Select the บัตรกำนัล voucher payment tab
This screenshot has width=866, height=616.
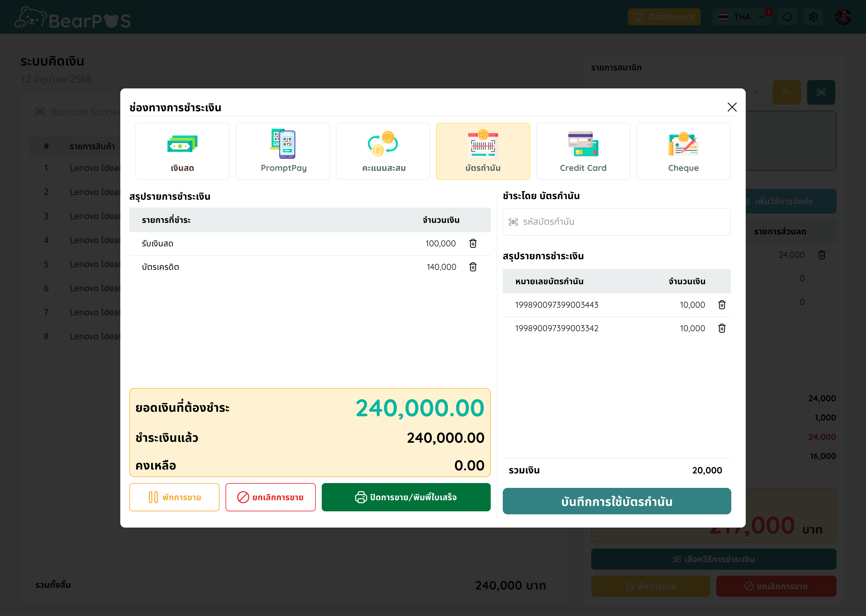pos(483,151)
